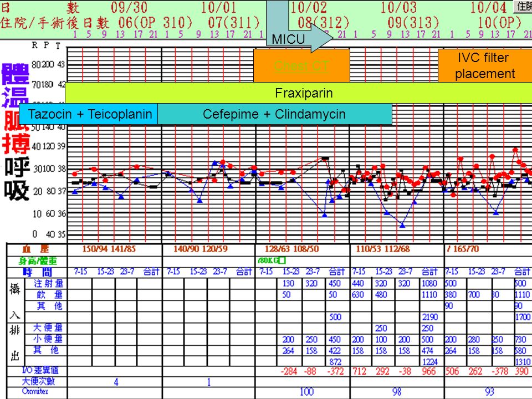Click the Tazocin + Teicoplanin bar
532x399 pixels.
(89, 114)
